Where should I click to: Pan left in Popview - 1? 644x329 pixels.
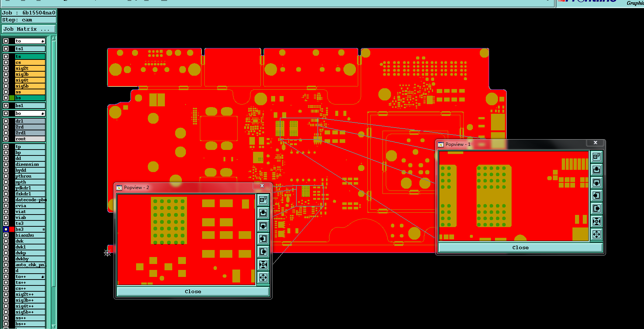click(596, 196)
